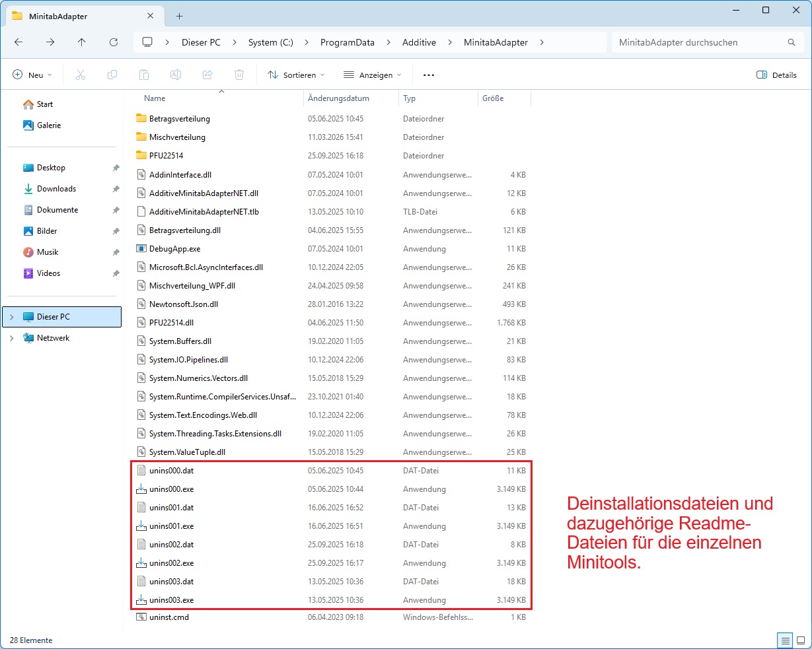Open the three-dots More options menu
This screenshot has height=649, width=812.
429,75
